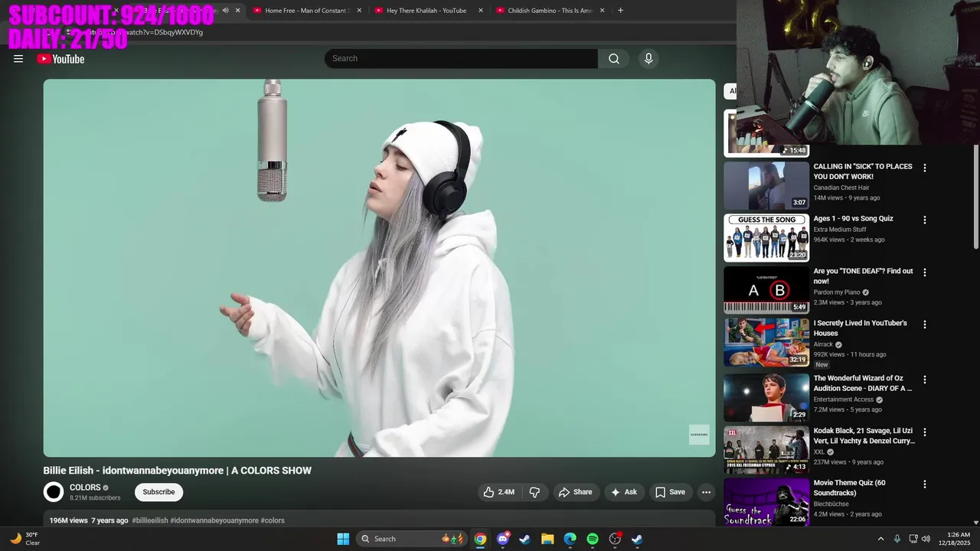Open File Explorer from the taskbar
The width and height of the screenshot is (980, 551).
point(547,539)
